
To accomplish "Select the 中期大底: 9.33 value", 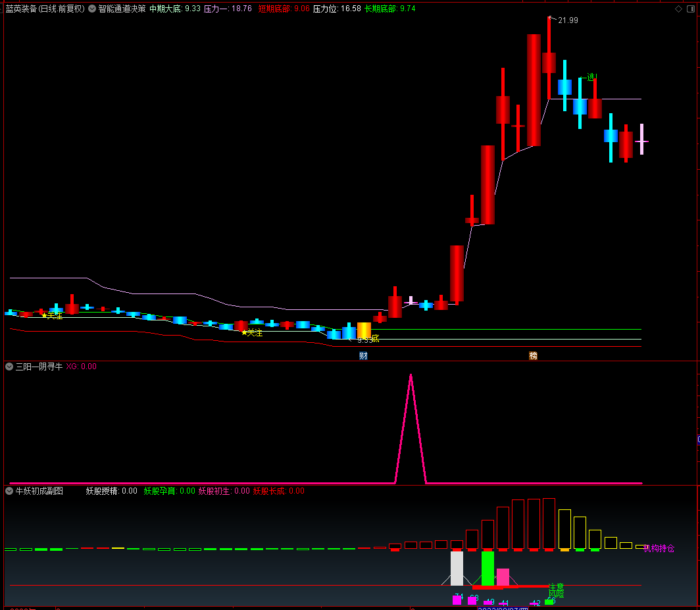I will pos(175,9).
